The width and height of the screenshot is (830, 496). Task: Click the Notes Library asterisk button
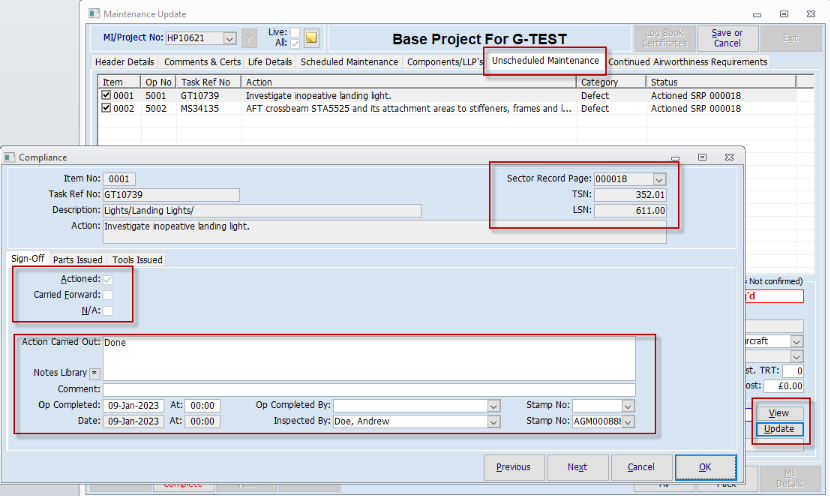[95, 373]
